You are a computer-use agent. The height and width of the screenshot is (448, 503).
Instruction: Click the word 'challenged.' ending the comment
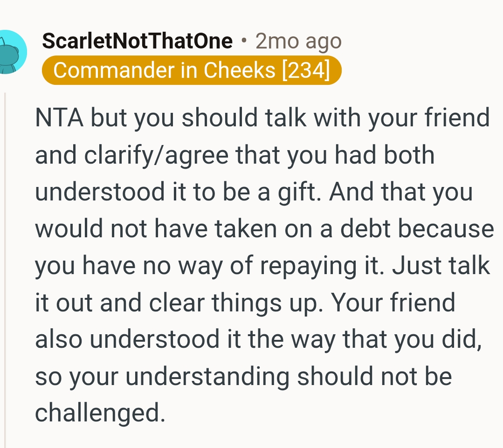point(100,413)
